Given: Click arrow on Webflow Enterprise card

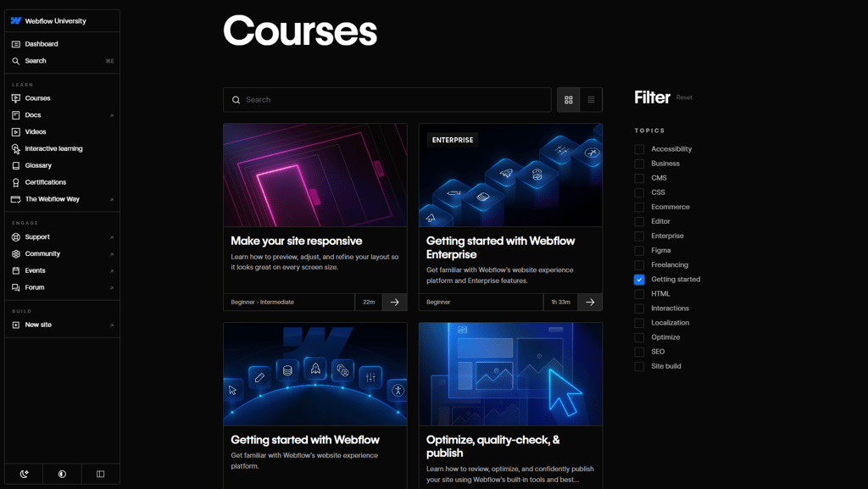Looking at the screenshot, I should coord(590,302).
